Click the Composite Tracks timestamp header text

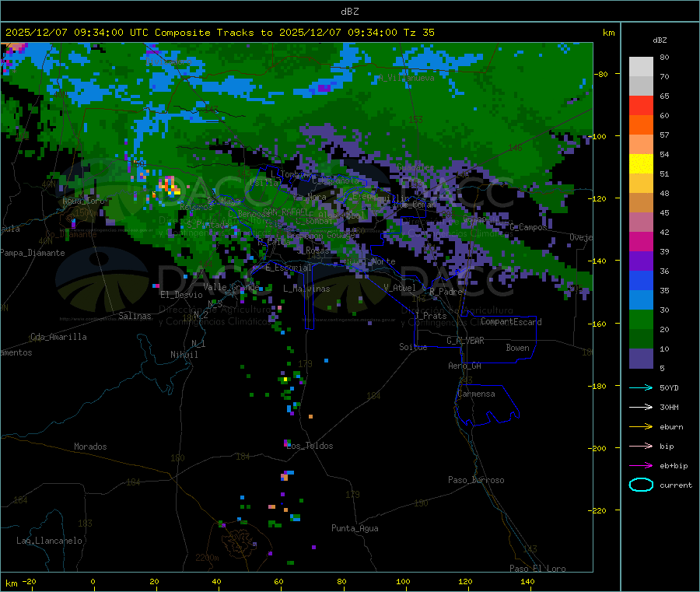pos(220,33)
